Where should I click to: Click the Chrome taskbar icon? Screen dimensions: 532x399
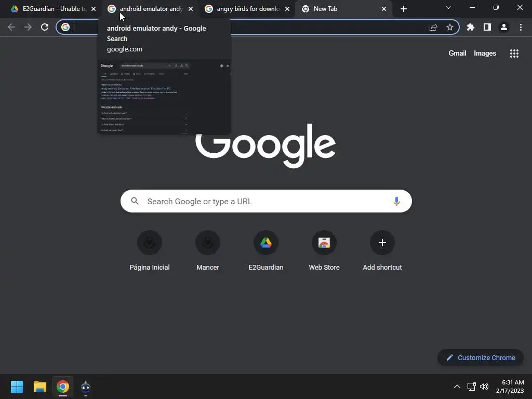(x=63, y=387)
